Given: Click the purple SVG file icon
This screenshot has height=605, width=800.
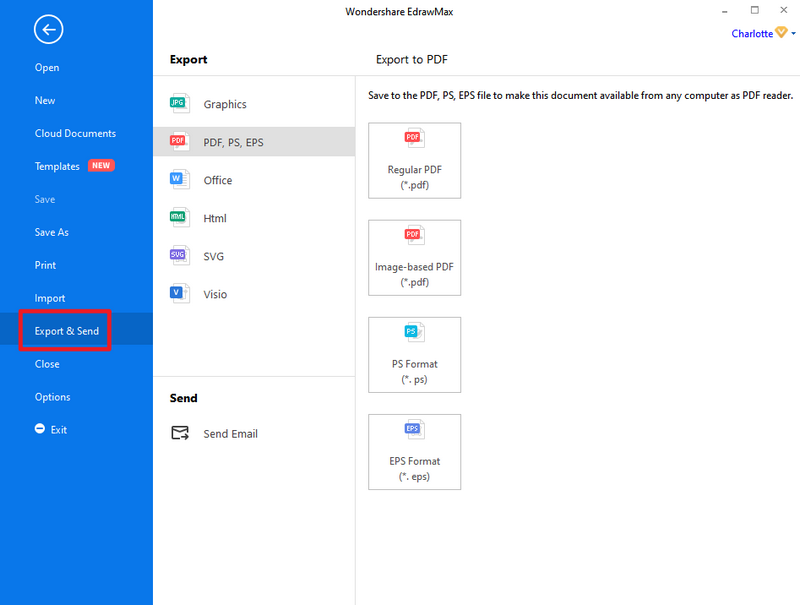Looking at the screenshot, I should (x=180, y=256).
